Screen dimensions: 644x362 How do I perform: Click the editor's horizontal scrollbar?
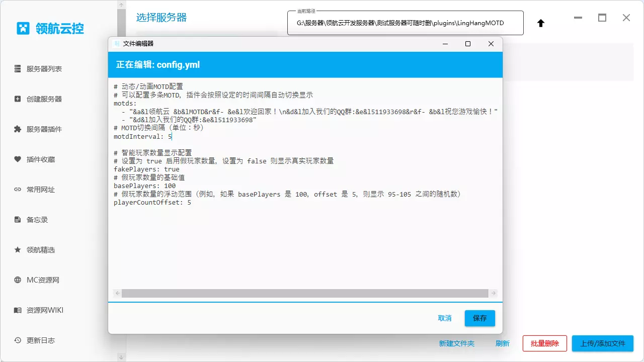[x=304, y=293]
